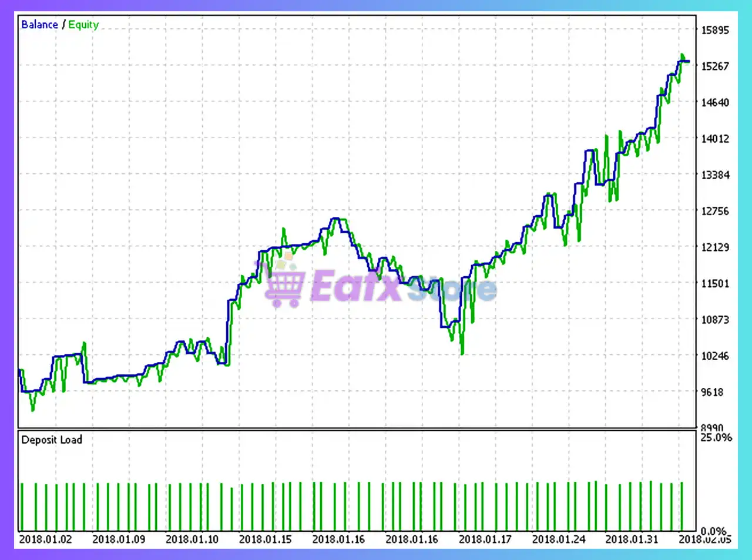752x560 pixels.
Task: Click the 14012 axis value
Action: (x=715, y=139)
